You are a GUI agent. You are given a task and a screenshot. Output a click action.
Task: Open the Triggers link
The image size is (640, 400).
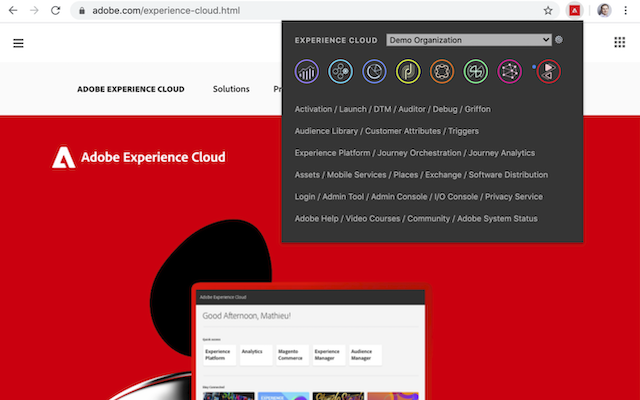click(x=463, y=131)
